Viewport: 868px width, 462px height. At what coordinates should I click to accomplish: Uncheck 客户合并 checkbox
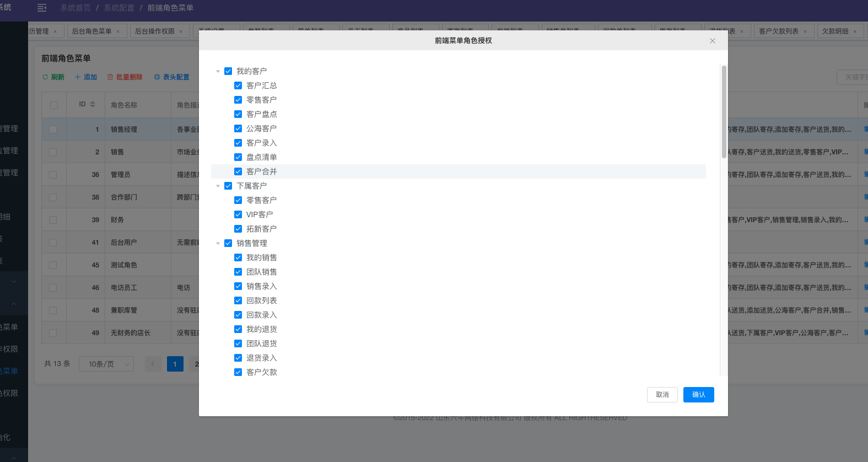click(238, 171)
